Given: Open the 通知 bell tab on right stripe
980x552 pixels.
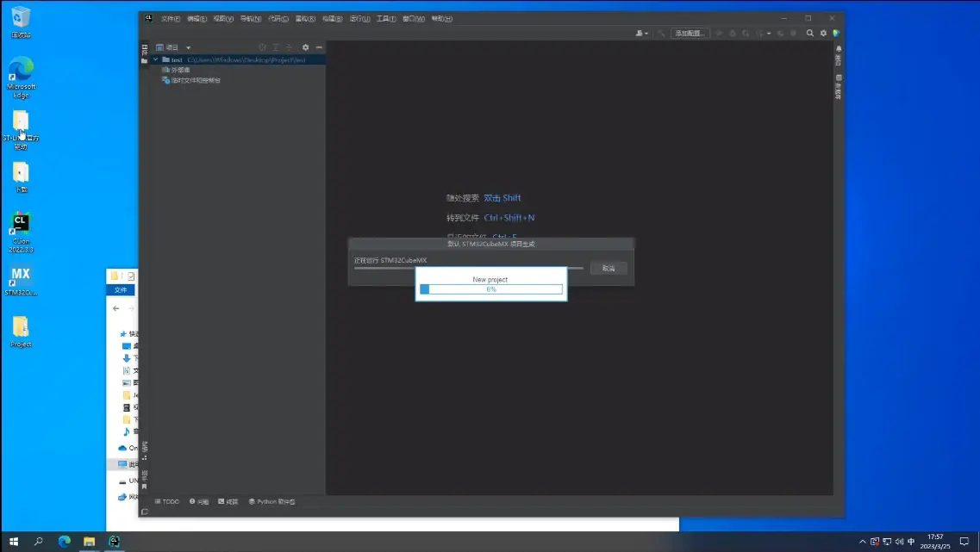Looking at the screenshot, I should coord(838,55).
